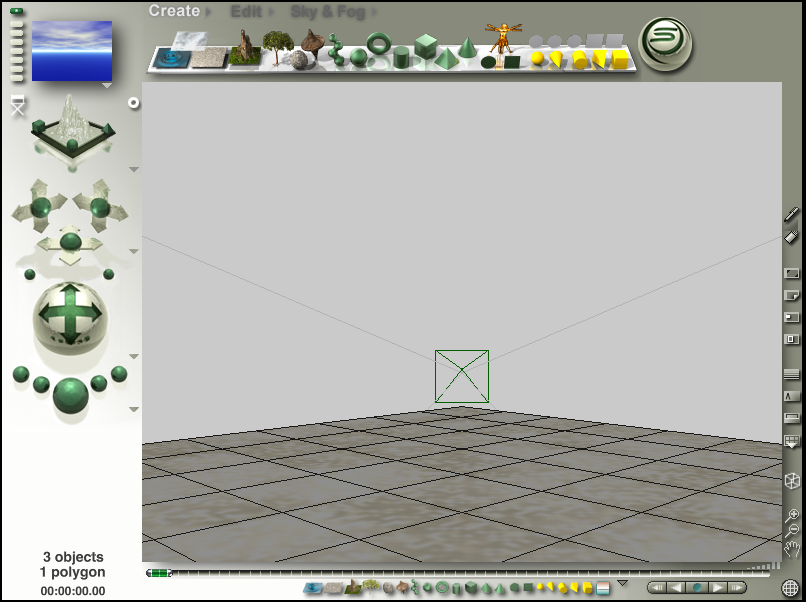Create a cloud plane from the Create palette
The image size is (806, 602).
[x=190, y=39]
